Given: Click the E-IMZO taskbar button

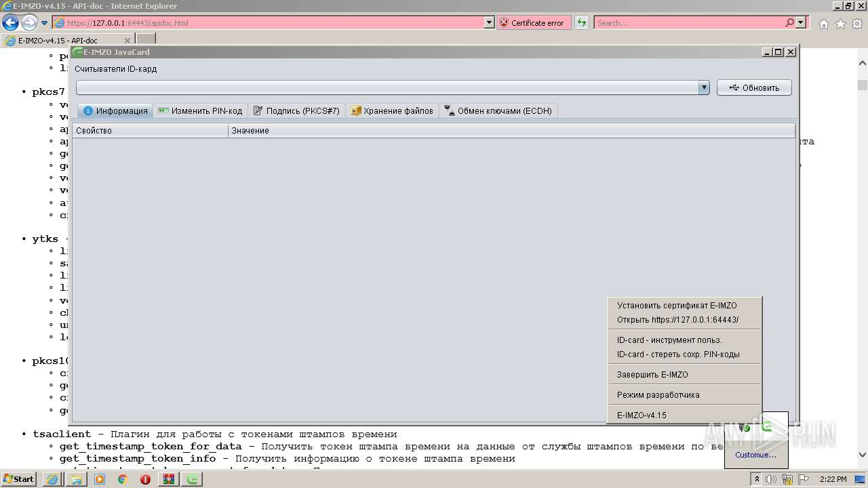Looking at the screenshot, I should click(x=193, y=479).
